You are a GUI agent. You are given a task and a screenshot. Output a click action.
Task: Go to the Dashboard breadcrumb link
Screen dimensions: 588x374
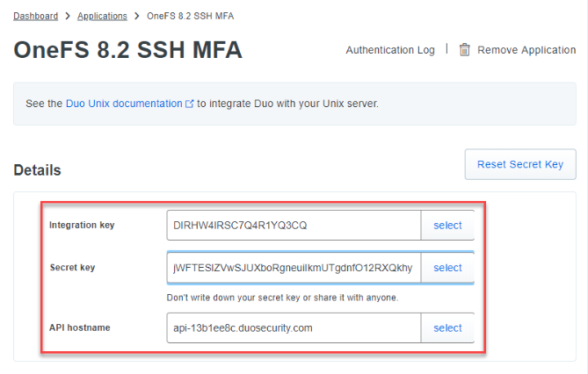pos(36,16)
